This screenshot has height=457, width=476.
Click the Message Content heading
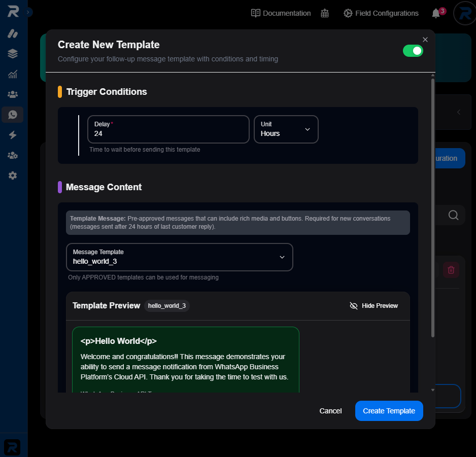coord(104,187)
